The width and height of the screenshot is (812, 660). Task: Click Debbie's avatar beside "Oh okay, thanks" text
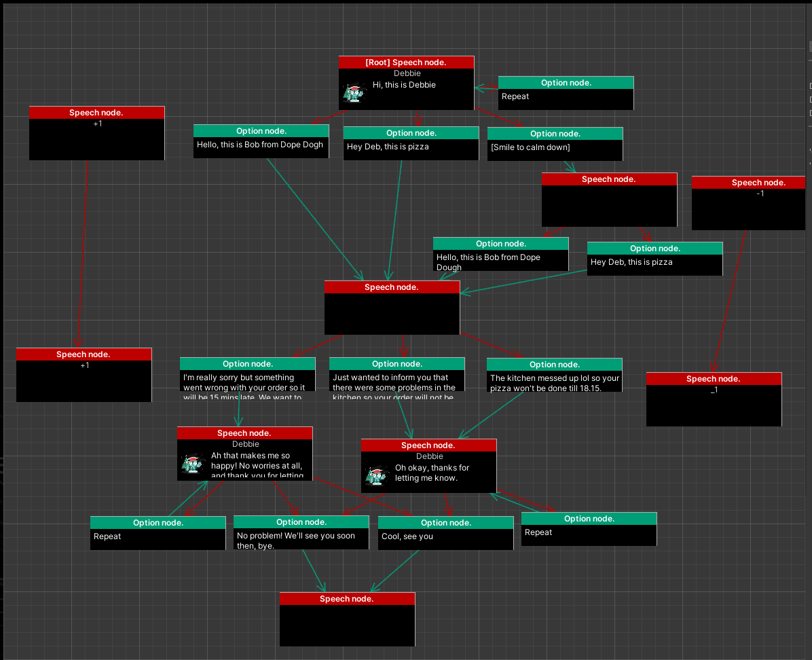click(376, 476)
